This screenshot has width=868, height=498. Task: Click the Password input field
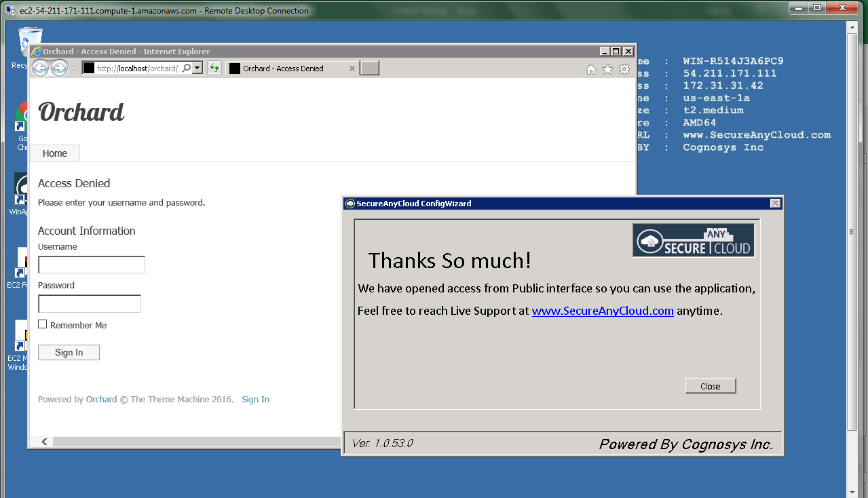[90, 304]
